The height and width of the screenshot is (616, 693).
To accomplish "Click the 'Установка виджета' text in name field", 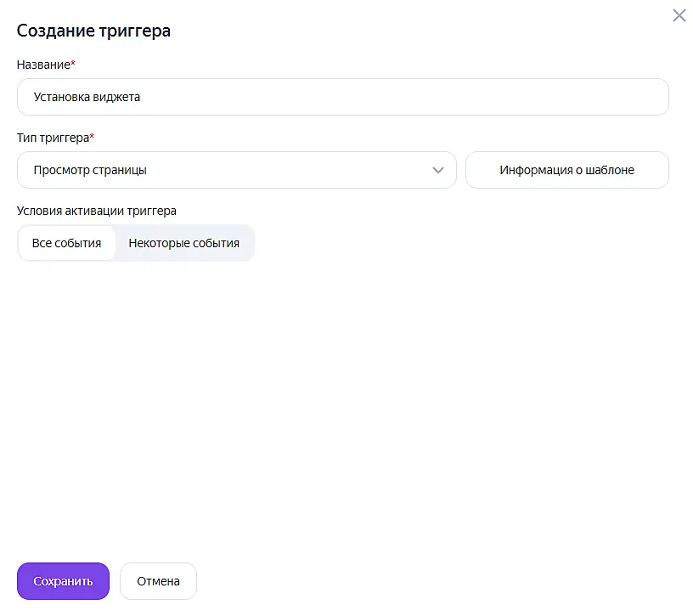I will (x=87, y=97).
